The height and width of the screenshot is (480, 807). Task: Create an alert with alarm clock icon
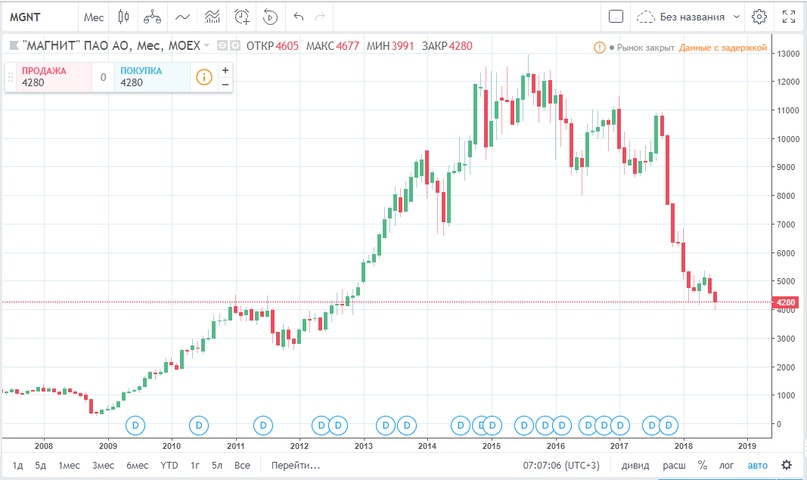coord(242,17)
